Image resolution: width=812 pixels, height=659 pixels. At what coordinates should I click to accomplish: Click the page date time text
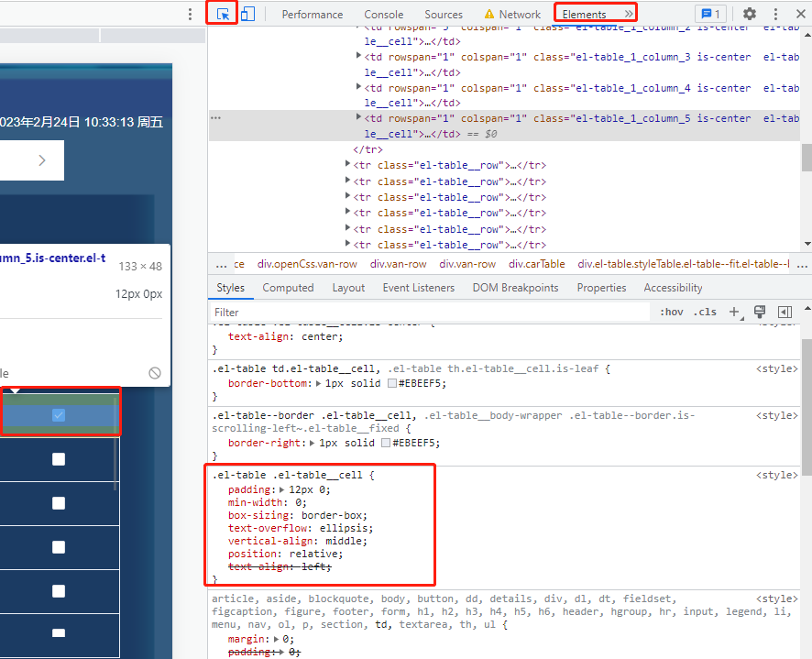[82, 122]
